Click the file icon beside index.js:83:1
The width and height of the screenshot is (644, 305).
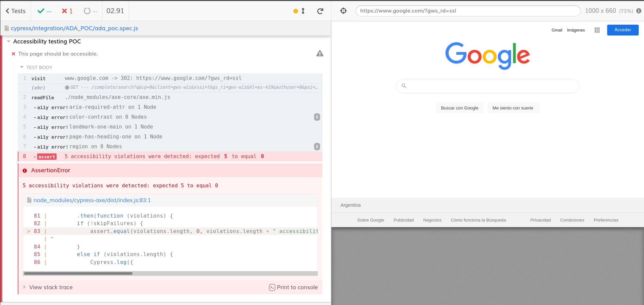coord(29,200)
